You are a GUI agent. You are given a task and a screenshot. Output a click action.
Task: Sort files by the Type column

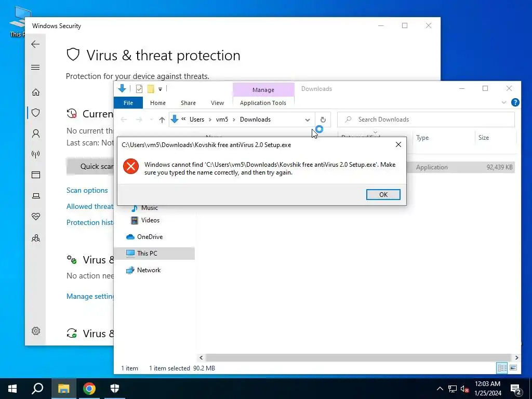tap(443, 137)
